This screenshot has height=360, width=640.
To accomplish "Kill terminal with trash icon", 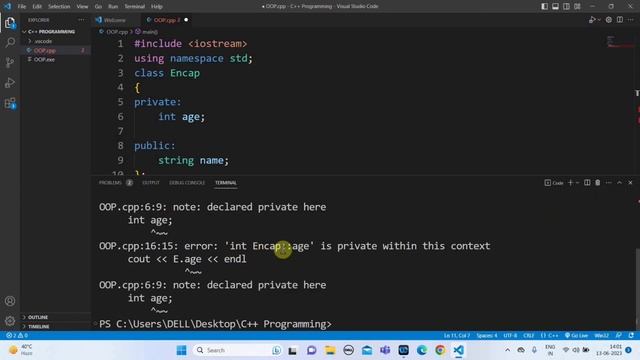I will point(598,182).
